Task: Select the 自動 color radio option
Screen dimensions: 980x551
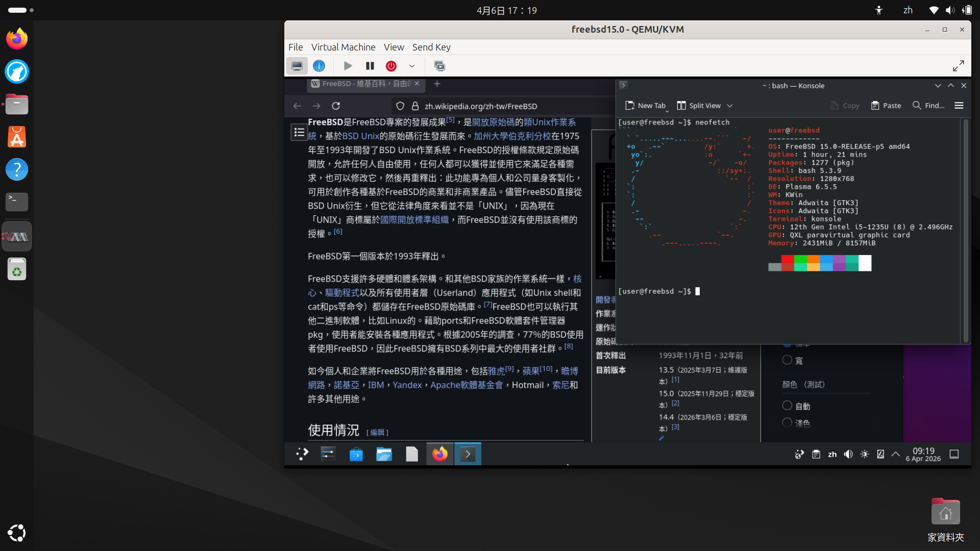Action: point(787,406)
